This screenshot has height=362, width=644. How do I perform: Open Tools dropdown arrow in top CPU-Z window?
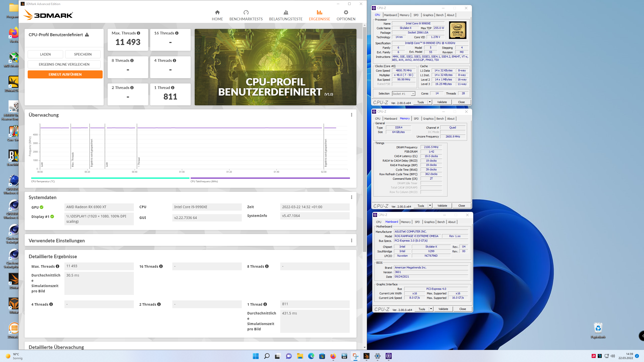click(x=430, y=102)
